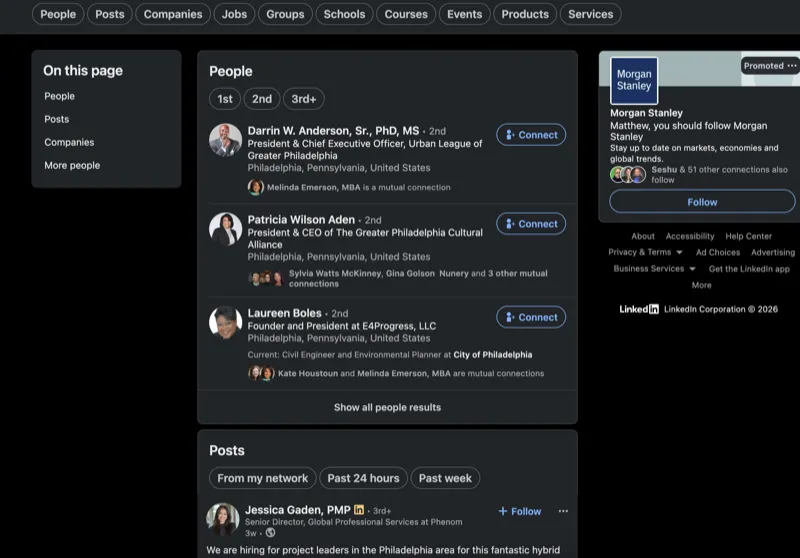Image resolution: width=800 pixels, height=558 pixels.
Task: Filter search by Events
Action: click(x=465, y=14)
